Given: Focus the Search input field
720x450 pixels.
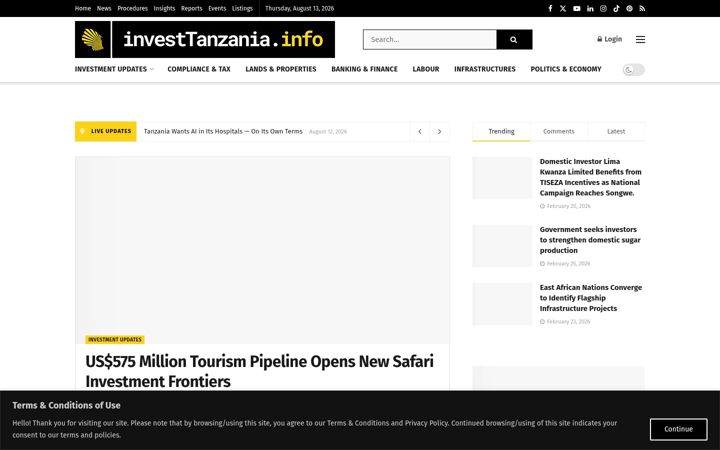Looking at the screenshot, I should (x=430, y=39).
